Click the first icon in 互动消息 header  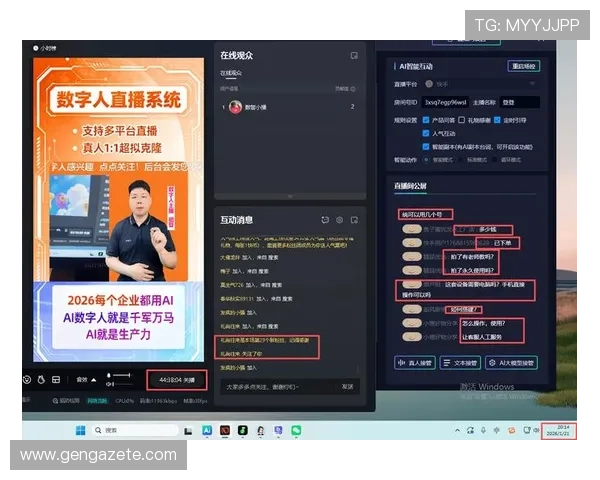(x=325, y=220)
